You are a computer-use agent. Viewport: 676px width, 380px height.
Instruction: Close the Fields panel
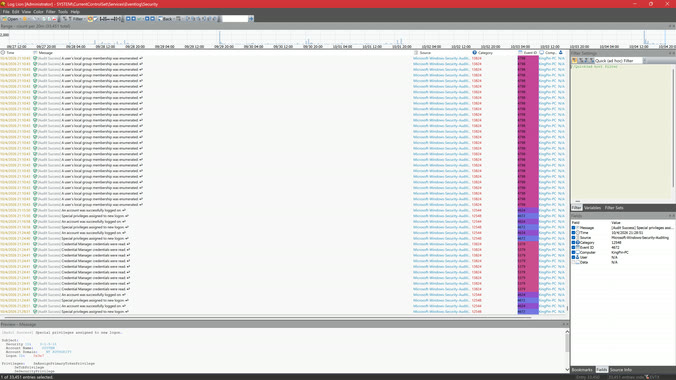pyautogui.click(x=674, y=216)
